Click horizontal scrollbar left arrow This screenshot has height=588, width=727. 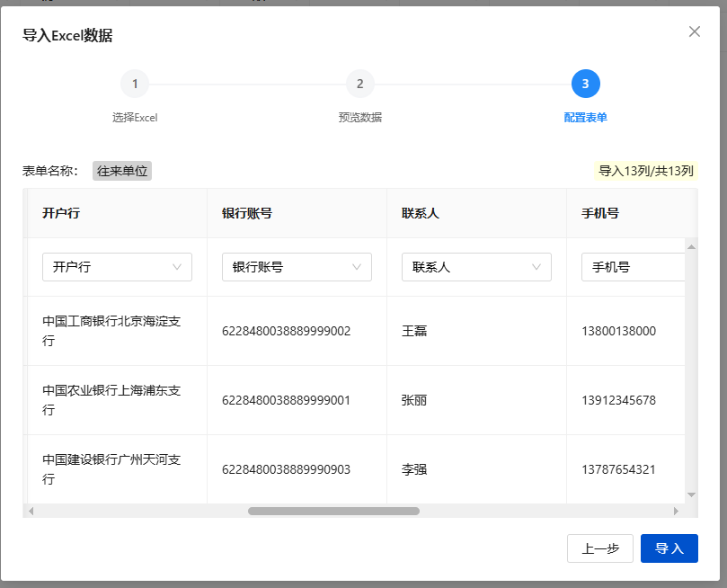(31, 511)
